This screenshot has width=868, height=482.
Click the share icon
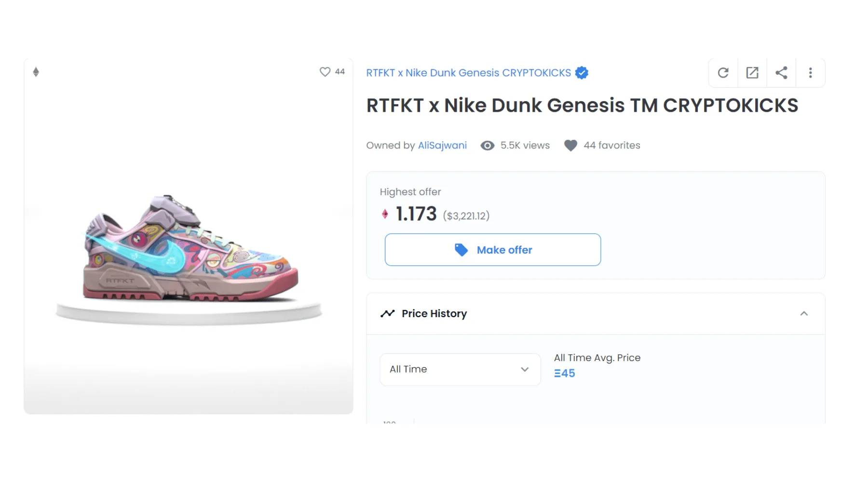[781, 73]
